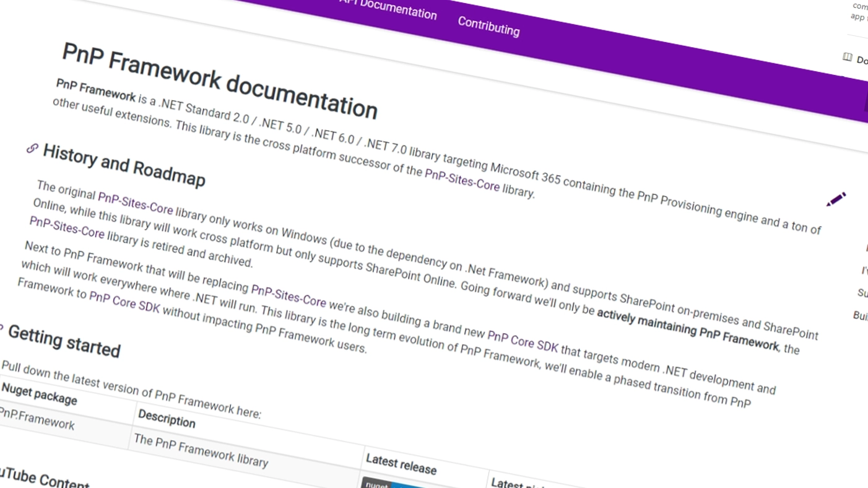868x488 pixels.
Task: Click the open book icon near the Docs link
Action: pyautogui.click(x=846, y=57)
